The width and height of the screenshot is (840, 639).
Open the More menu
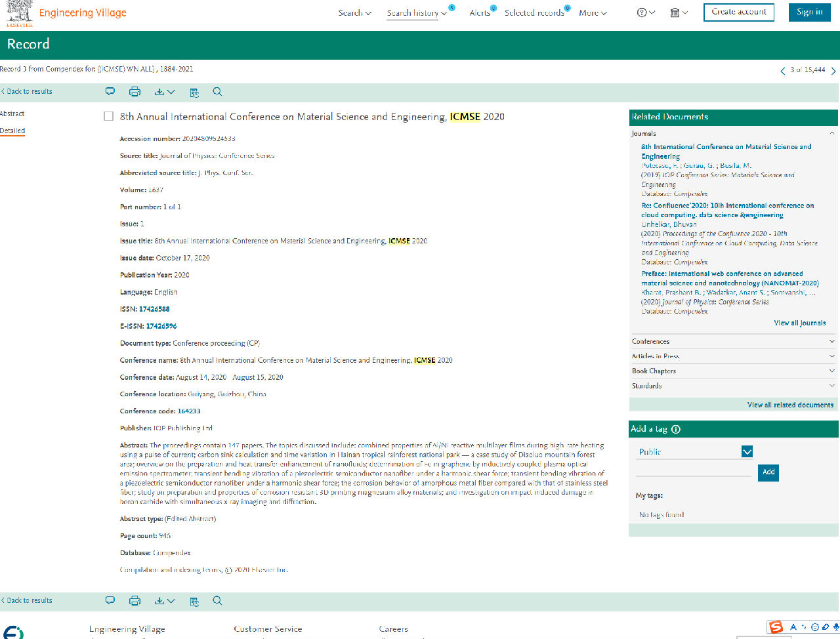click(593, 12)
